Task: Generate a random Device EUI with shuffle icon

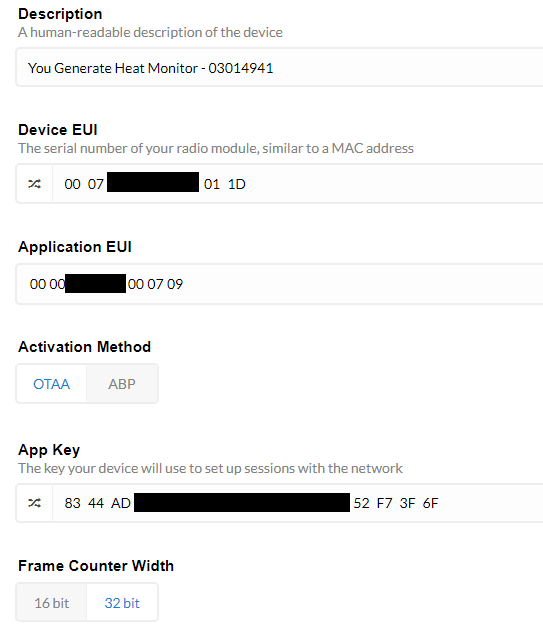Action: pos(34,184)
